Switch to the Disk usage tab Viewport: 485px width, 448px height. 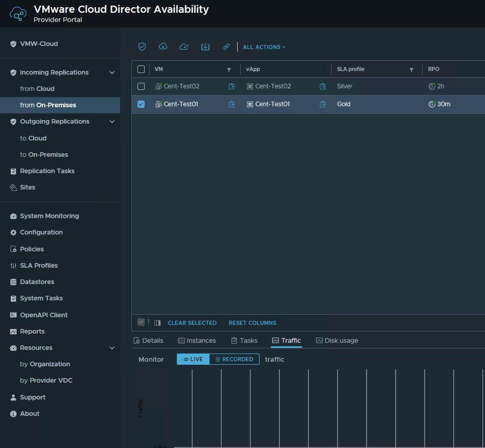tap(337, 341)
